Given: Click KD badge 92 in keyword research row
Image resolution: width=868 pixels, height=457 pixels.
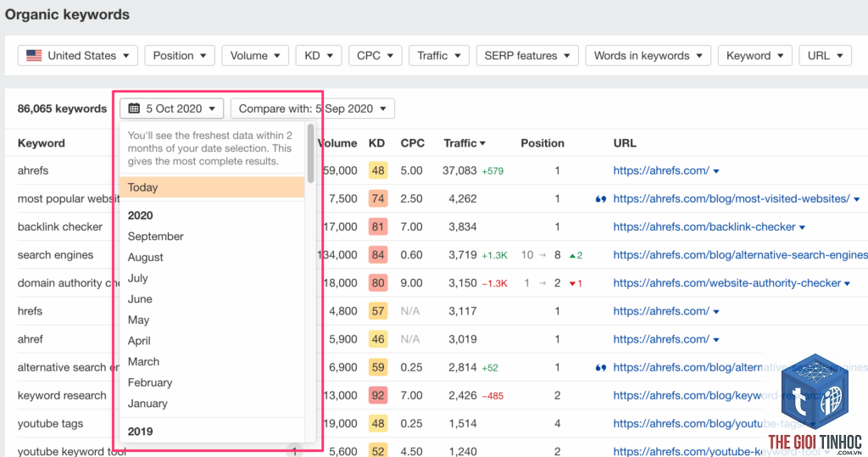Looking at the screenshot, I should point(378,395).
